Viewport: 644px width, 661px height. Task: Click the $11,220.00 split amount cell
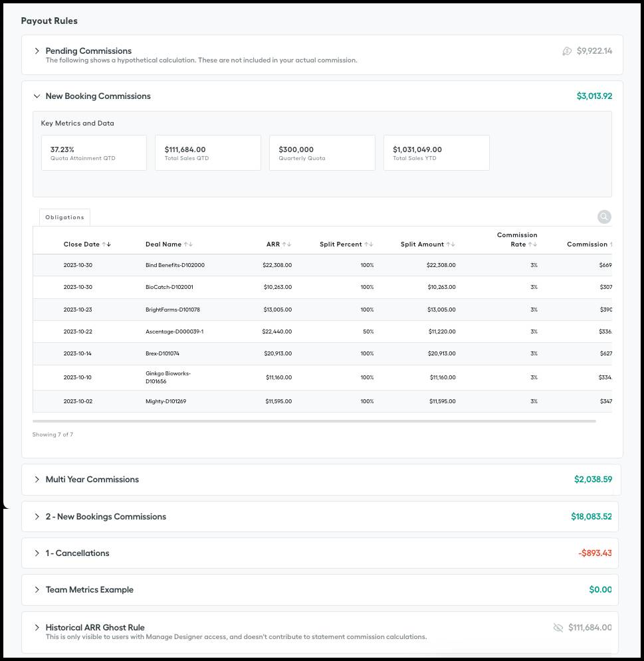coord(442,331)
